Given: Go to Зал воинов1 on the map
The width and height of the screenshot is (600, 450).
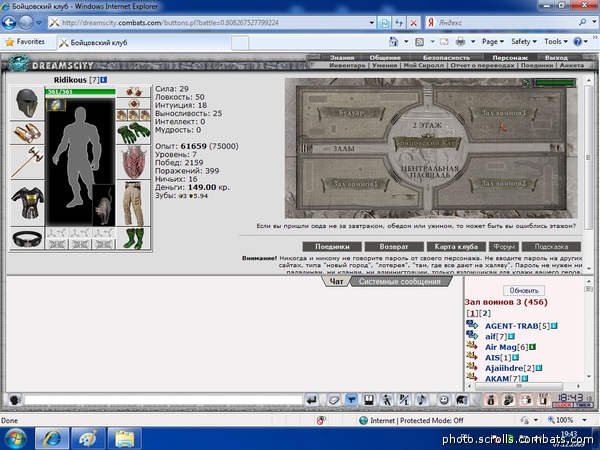Looking at the screenshot, I should coord(353,184).
